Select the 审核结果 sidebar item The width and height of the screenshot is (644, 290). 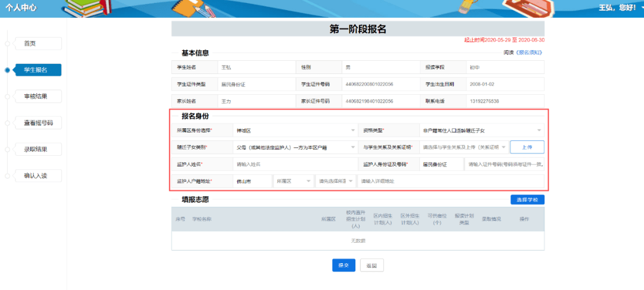coord(38,97)
